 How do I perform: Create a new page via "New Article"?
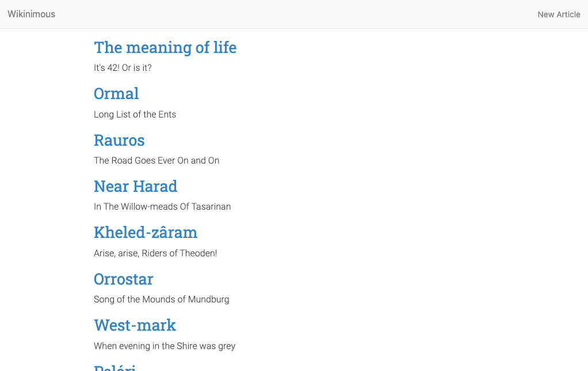point(559,14)
